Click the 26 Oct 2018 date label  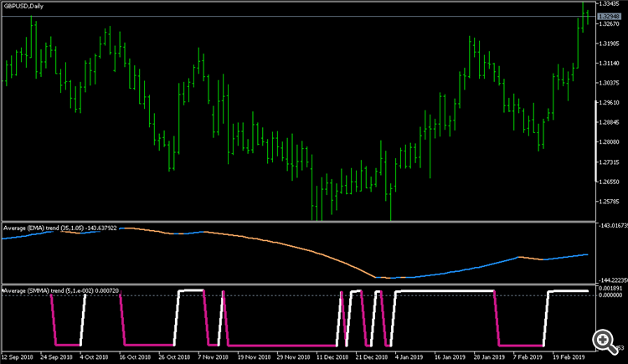click(174, 356)
